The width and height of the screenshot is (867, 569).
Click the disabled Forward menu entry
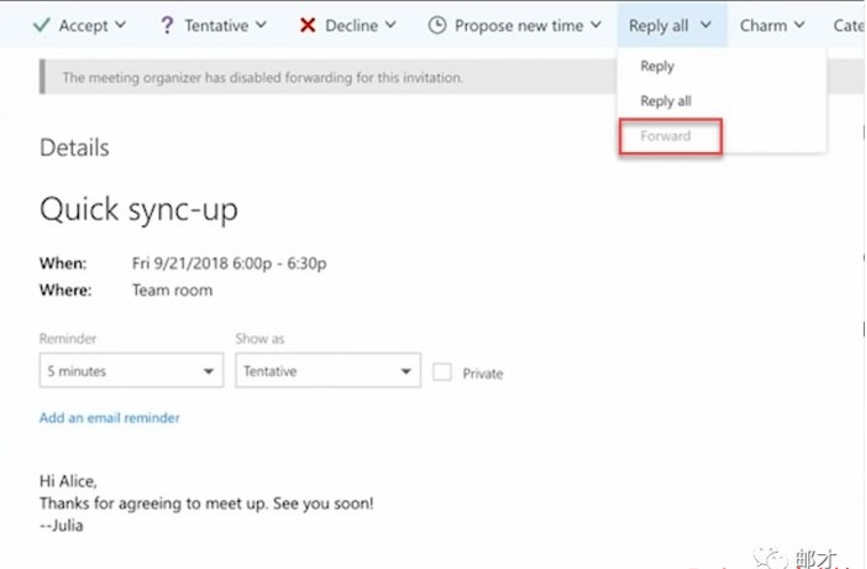[x=666, y=136]
